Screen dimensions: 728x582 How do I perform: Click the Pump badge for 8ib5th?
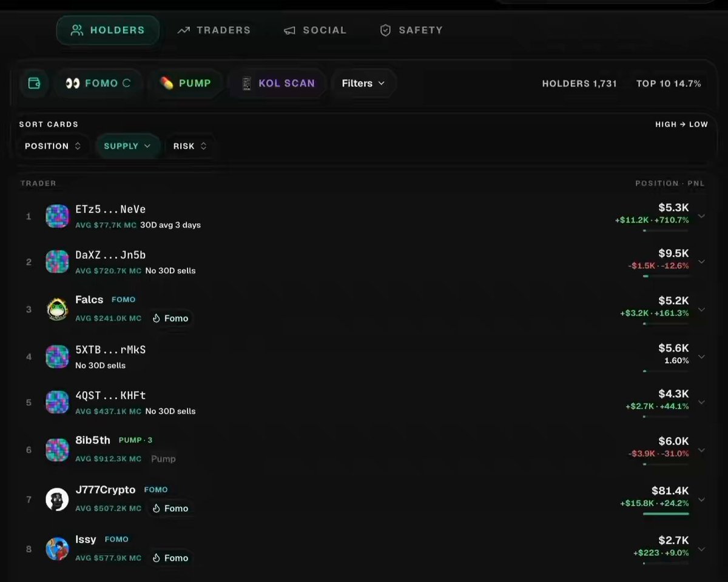click(x=163, y=459)
